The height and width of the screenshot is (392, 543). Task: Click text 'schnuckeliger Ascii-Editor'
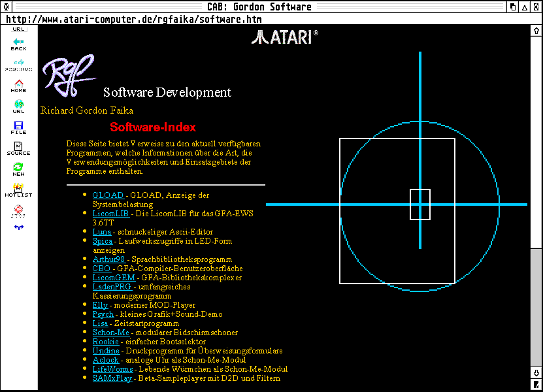(x=165, y=232)
